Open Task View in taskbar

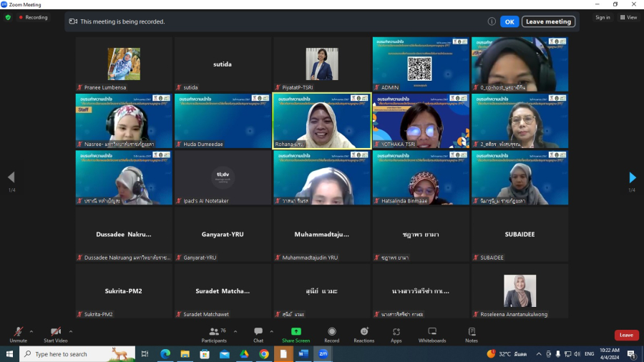[145, 354]
